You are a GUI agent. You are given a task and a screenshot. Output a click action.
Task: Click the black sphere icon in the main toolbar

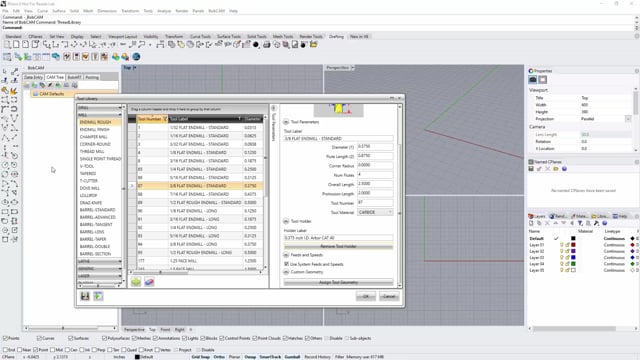256,44
